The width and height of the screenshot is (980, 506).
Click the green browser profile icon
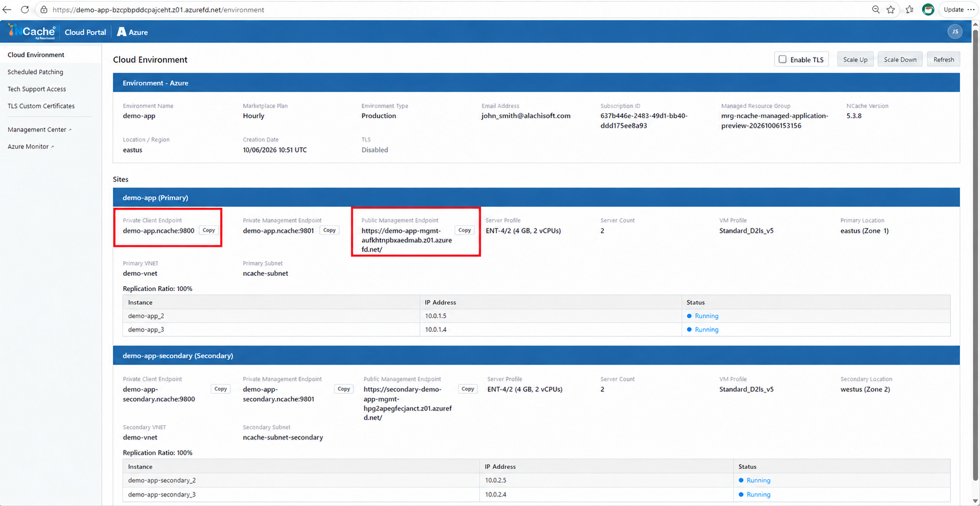tap(928, 10)
